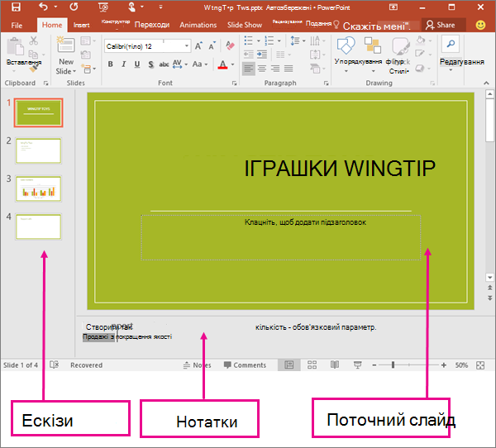Fit slide to current window
Screen dimensions: 496x448
coord(480,365)
